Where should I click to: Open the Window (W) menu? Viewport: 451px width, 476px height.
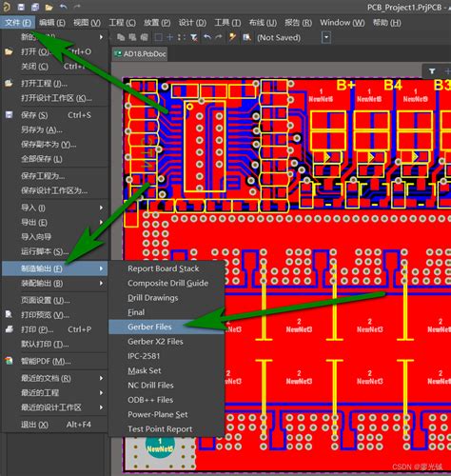click(x=343, y=23)
